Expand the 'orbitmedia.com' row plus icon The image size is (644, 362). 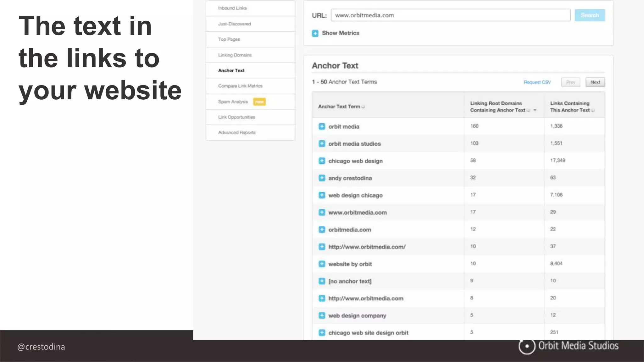(x=322, y=229)
